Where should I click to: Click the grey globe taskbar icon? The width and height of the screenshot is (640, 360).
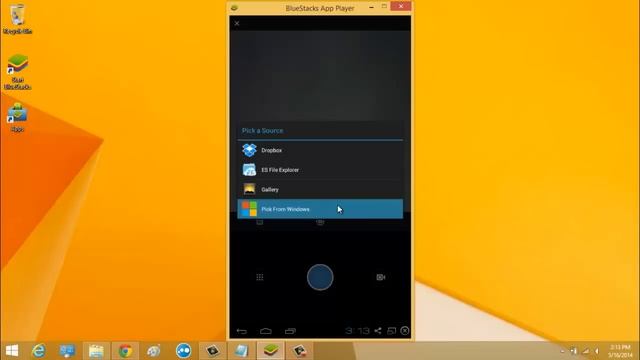pyautogui.click(x=154, y=351)
